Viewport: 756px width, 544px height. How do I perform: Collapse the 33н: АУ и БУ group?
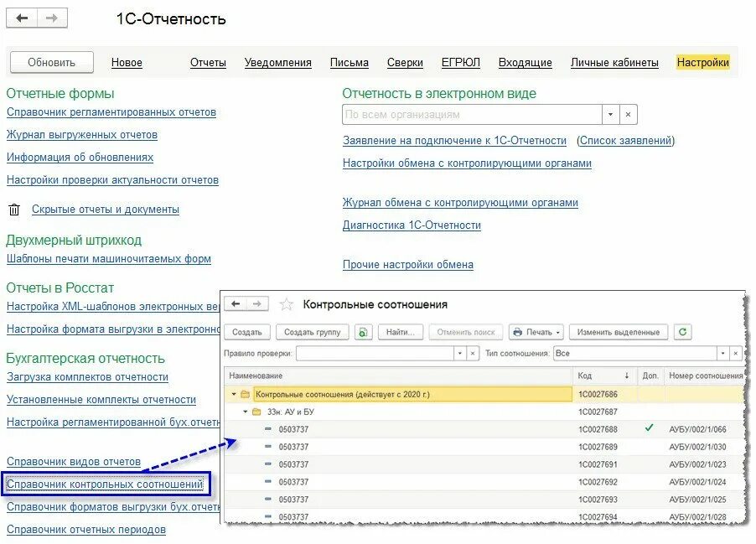[246, 412]
